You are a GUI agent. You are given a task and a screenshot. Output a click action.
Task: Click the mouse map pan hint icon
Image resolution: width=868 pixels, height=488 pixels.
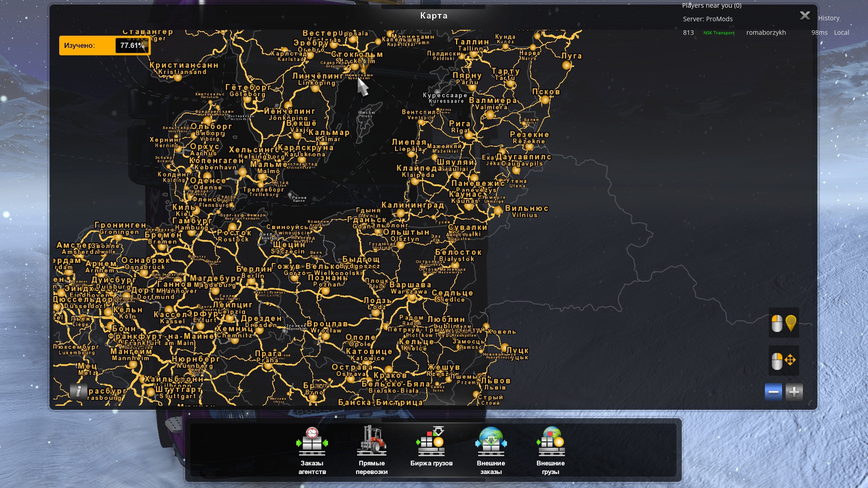(783, 361)
